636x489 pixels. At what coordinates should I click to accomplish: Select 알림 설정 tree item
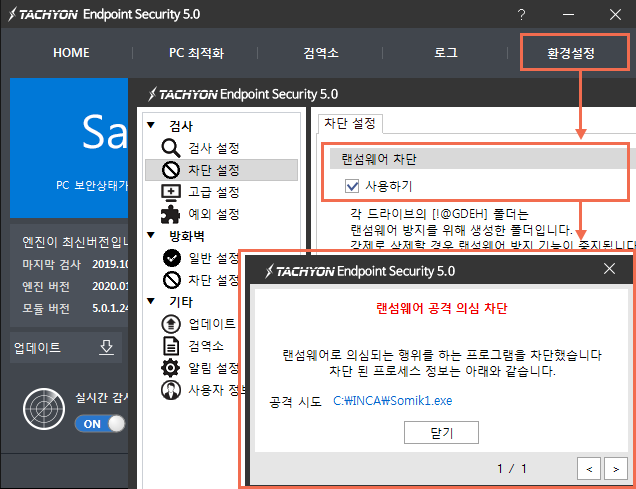coord(214,368)
